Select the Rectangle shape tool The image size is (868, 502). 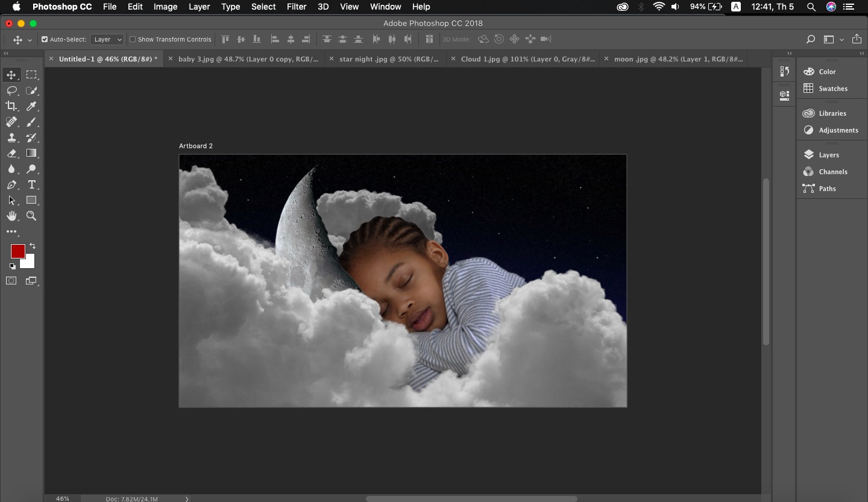click(31, 200)
